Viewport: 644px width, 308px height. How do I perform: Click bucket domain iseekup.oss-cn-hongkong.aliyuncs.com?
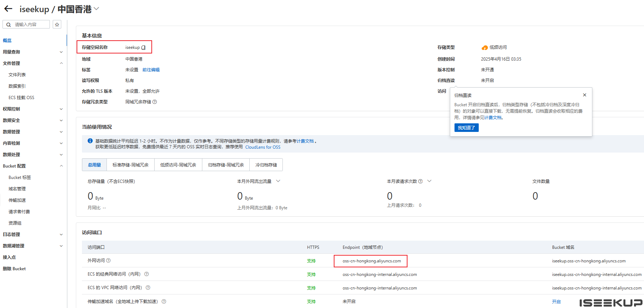589,261
